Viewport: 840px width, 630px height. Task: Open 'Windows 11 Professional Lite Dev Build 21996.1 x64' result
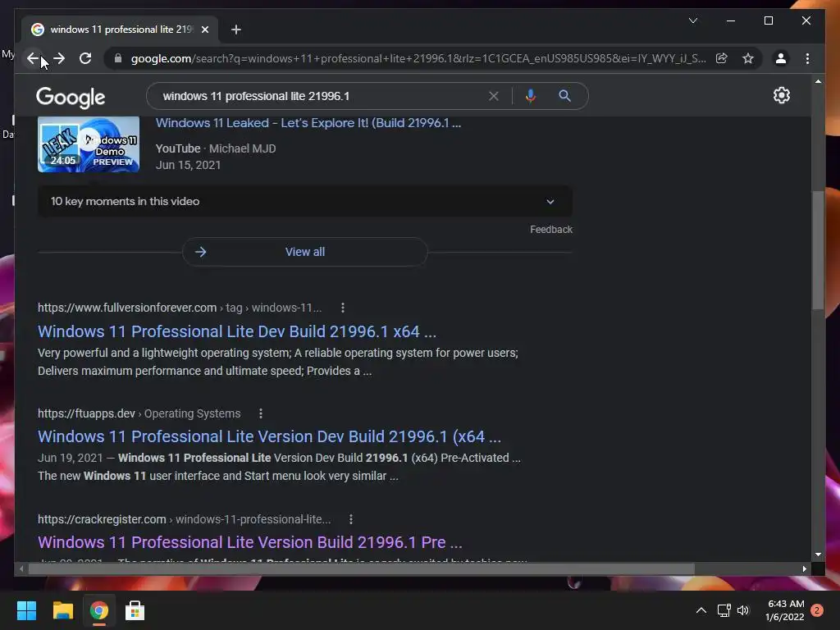[237, 331]
